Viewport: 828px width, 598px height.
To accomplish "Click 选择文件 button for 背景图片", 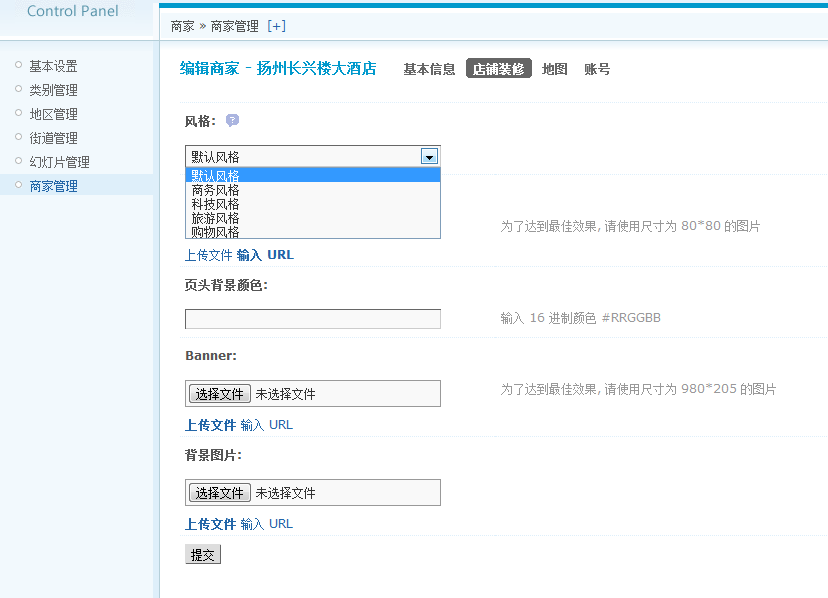I will [220, 493].
